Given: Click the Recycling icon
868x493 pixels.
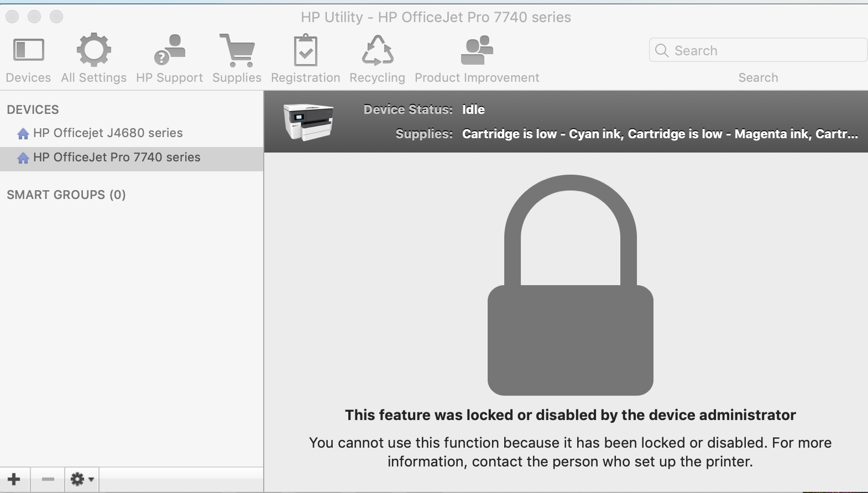Looking at the screenshot, I should point(377,50).
